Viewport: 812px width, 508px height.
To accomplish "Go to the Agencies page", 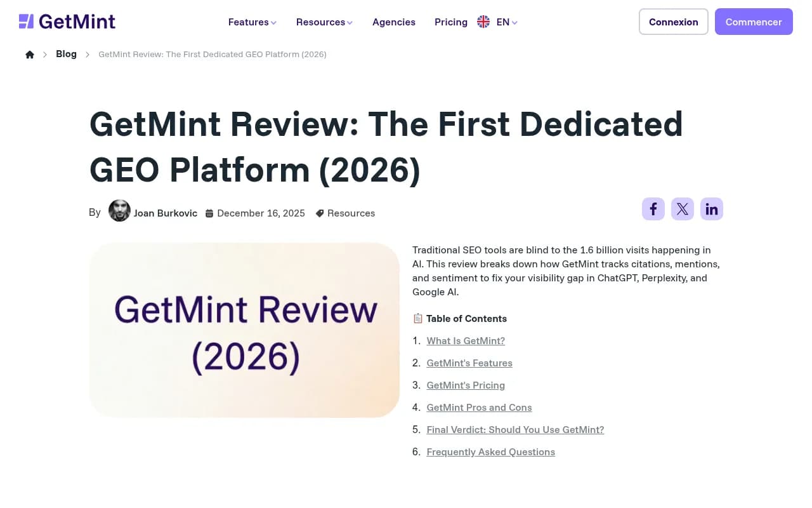I will coord(394,22).
